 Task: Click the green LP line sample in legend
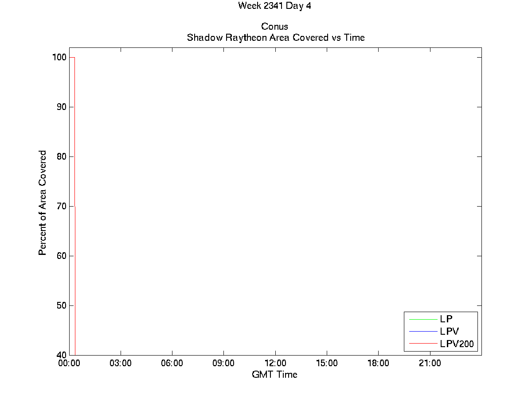[423, 319]
